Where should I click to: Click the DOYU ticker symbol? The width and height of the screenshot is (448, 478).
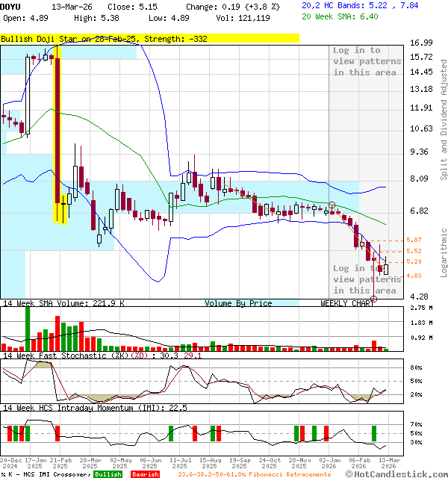pyautogui.click(x=11, y=6)
